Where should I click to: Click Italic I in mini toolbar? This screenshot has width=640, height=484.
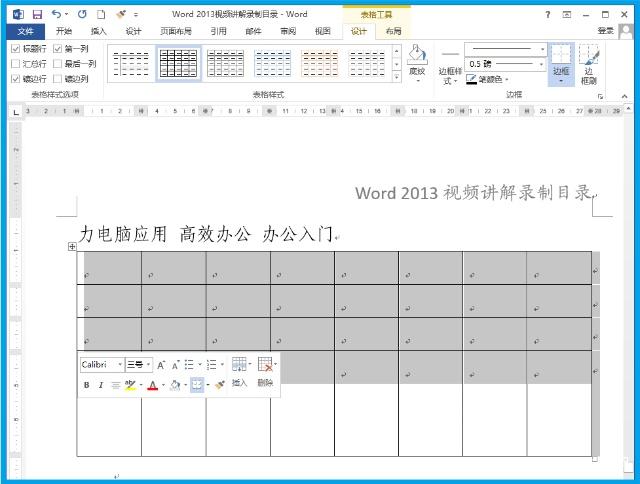[x=101, y=385]
